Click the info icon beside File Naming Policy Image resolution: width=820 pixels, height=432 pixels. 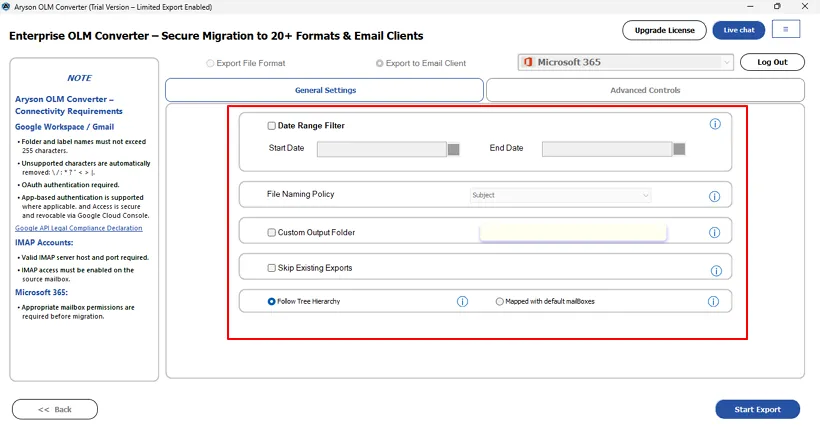pyautogui.click(x=715, y=197)
